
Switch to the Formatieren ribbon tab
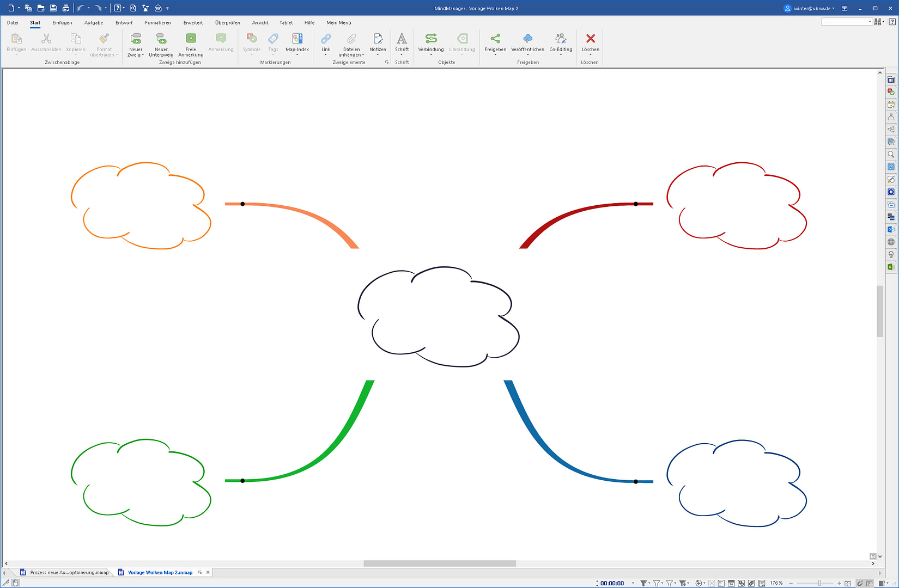[158, 23]
